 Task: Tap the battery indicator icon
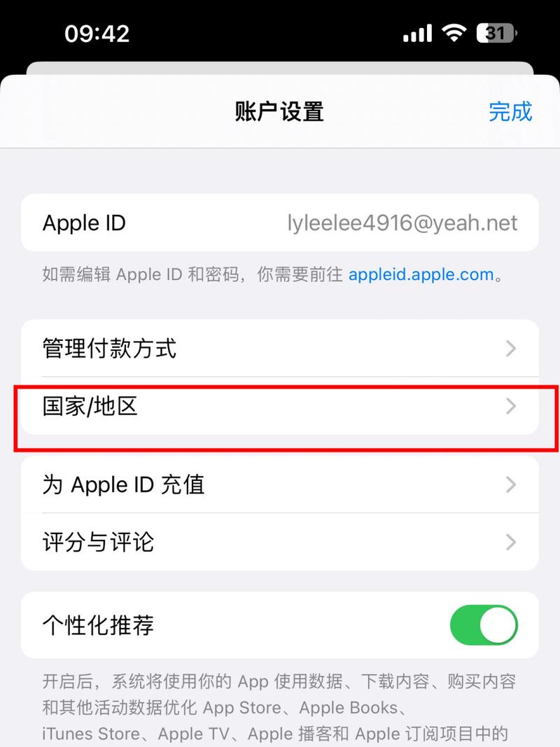(x=497, y=33)
